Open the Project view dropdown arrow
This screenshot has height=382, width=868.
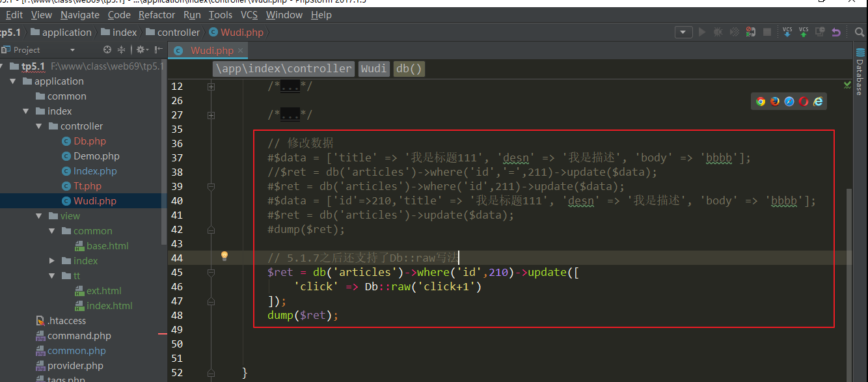(72, 50)
